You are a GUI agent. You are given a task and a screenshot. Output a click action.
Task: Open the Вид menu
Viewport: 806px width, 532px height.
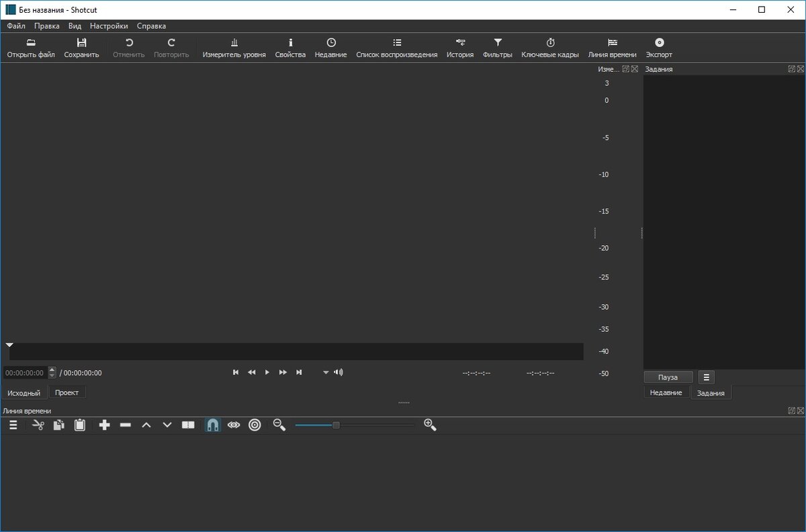75,26
